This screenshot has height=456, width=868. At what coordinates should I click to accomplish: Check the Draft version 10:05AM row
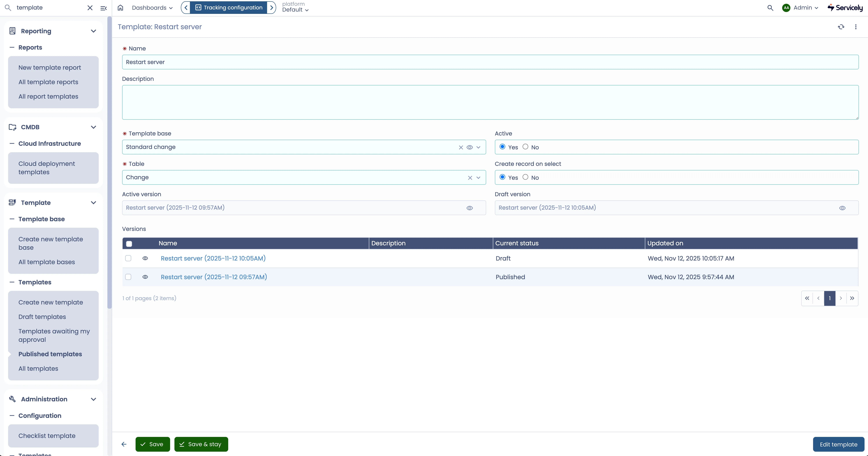pyautogui.click(x=128, y=258)
